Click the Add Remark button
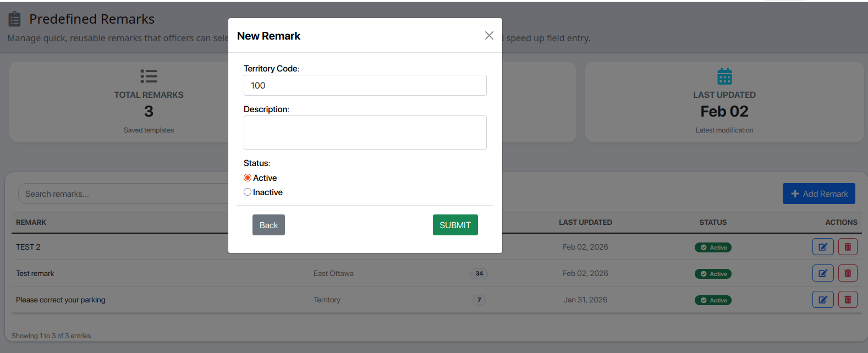This screenshot has height=353, width=868. [x=818, y=194]
